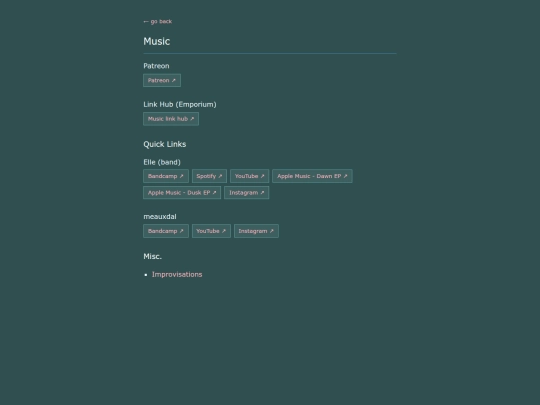Open Elle band's Instagram link
The image size is (540, 405).
[247, 193]
